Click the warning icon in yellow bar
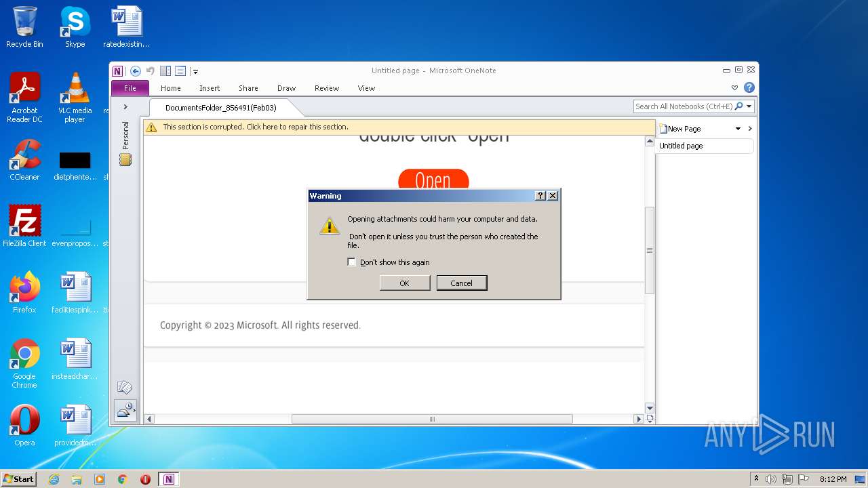The height and width of the screenshot is (488, 868). point(152,127)
